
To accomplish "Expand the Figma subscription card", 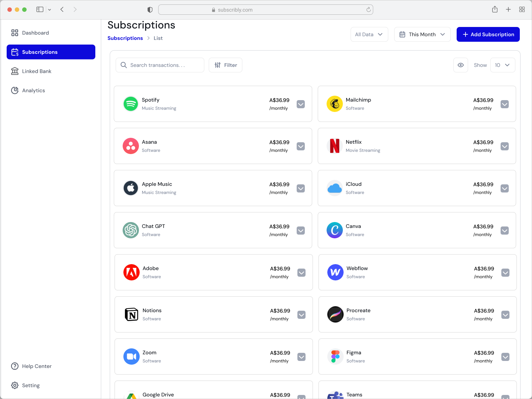I will (505, 357).
